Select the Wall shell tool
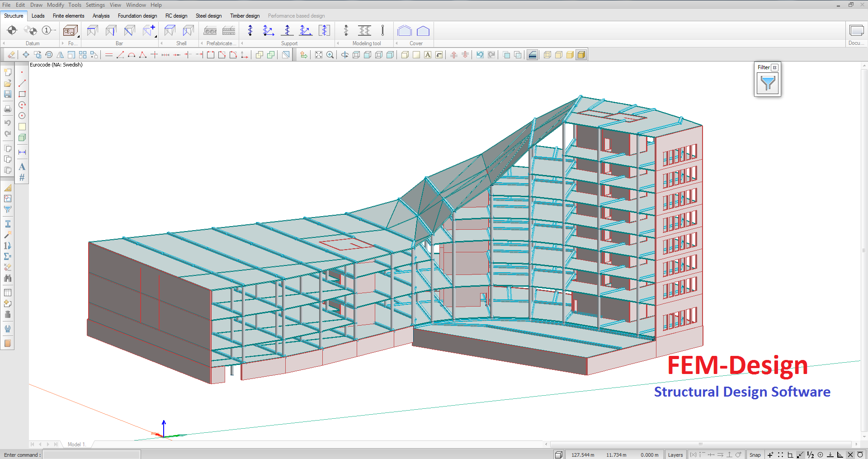868x459 pixels. click(188, 30)
